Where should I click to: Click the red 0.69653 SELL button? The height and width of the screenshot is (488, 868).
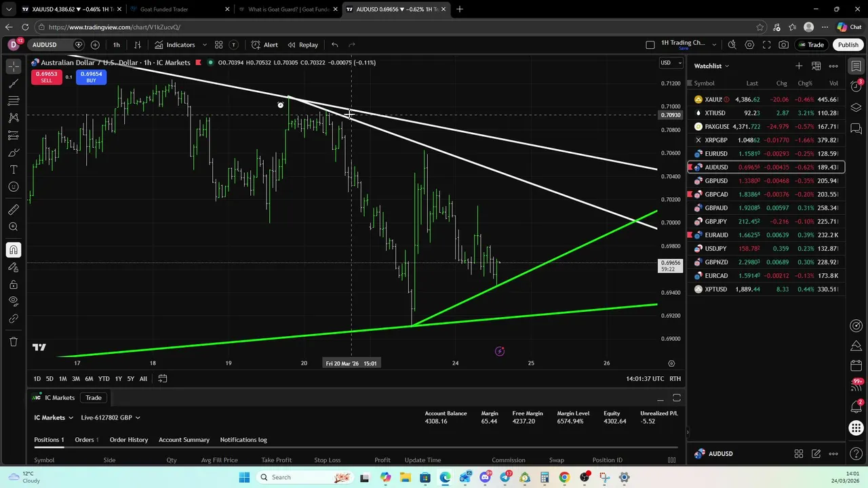tap(46, 77)
